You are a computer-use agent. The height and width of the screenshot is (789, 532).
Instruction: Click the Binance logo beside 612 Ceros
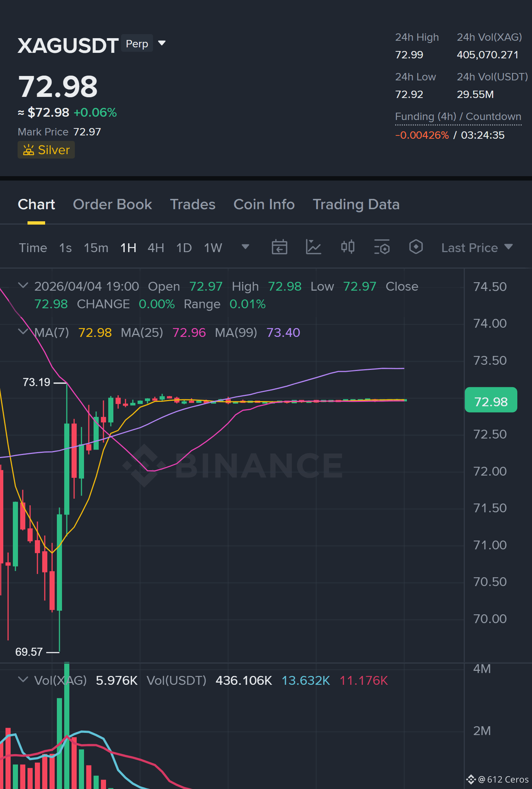[471, 779]
